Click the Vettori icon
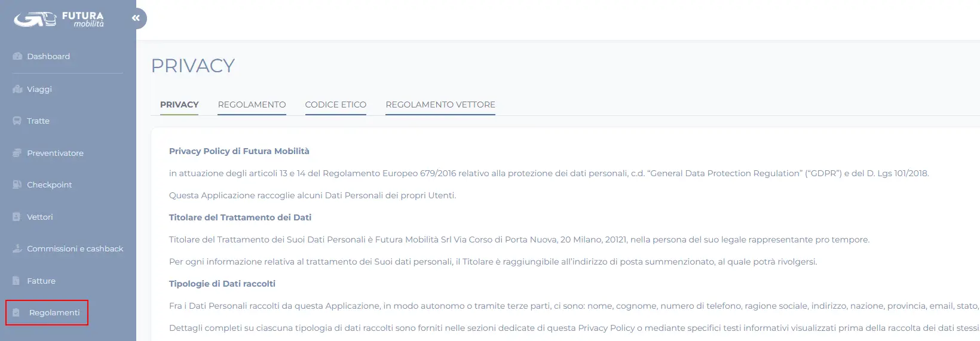Image resolution: width=980 pixels, height=341 pixels. click(17, 217)
